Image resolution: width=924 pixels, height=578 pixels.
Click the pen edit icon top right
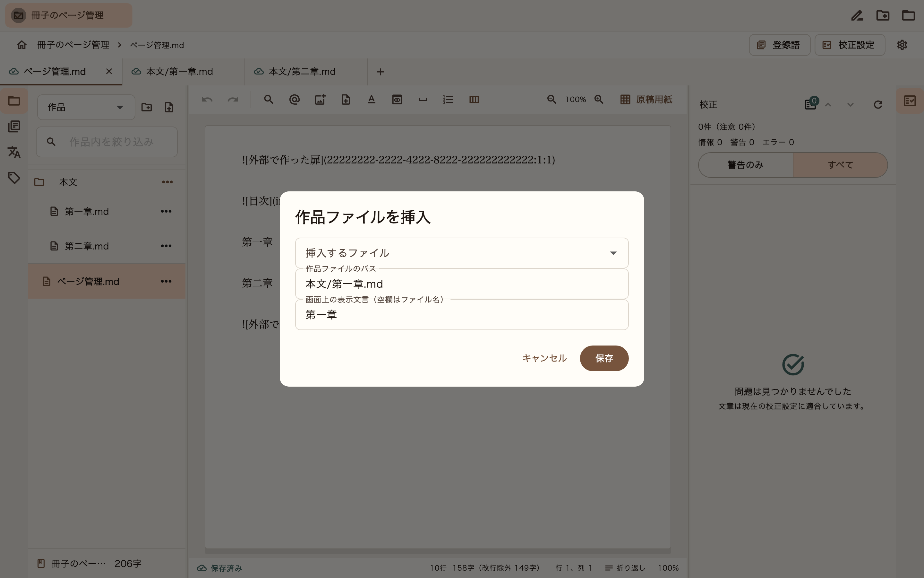857,16
